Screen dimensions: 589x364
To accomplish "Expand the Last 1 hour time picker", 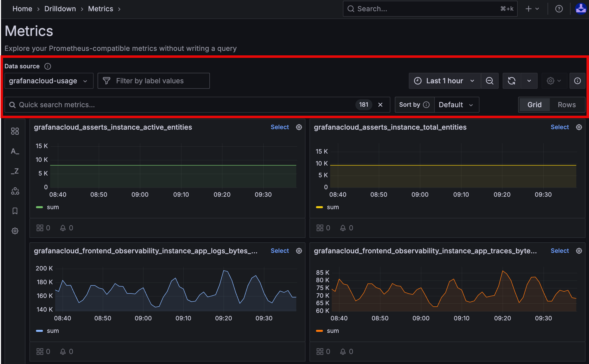I will pos(444,81).
